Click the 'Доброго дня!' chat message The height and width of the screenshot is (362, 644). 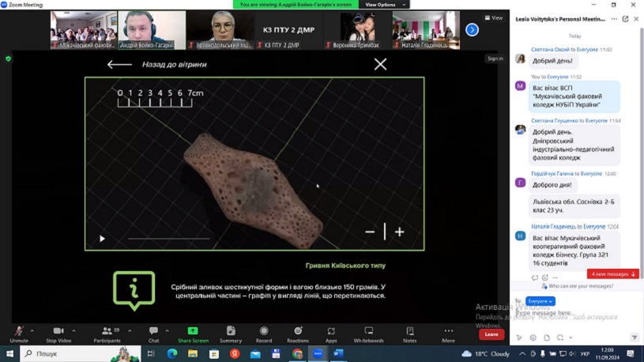coord(552,185)
